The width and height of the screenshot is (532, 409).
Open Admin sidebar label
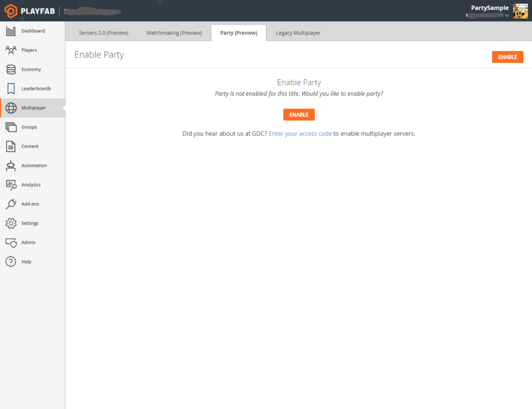click(x=28, y=242)
